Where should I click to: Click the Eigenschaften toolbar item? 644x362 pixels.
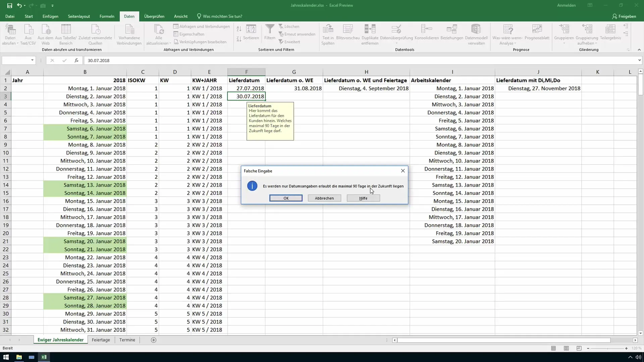click(x=189, y=34)
